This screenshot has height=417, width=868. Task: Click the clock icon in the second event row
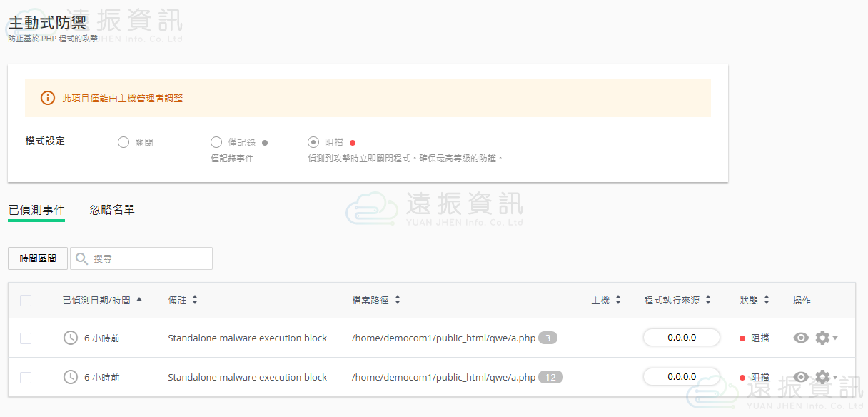point(71,377)
